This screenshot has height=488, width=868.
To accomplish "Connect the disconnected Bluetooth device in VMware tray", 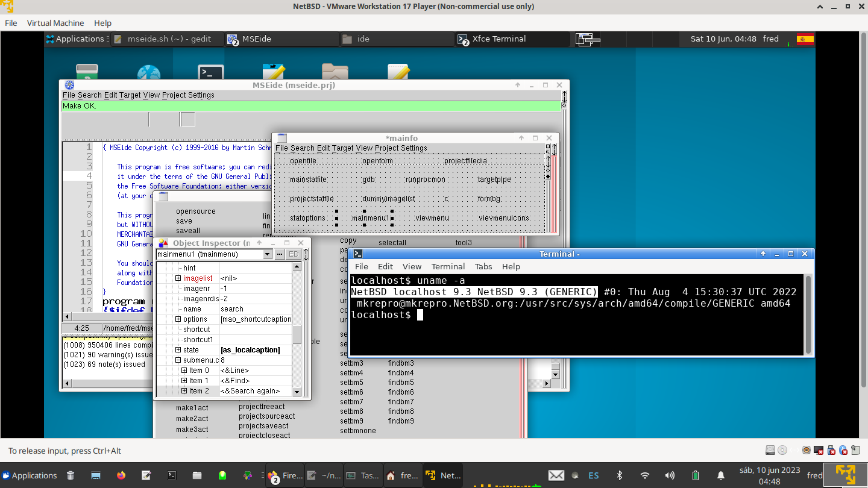I will click(x=842, y=450).
